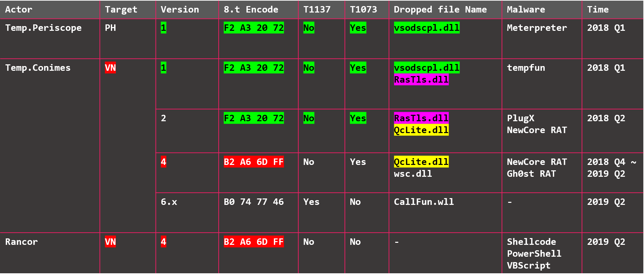Click the Malware column header
Screen dimensions: 644x277
pos(526,9)
